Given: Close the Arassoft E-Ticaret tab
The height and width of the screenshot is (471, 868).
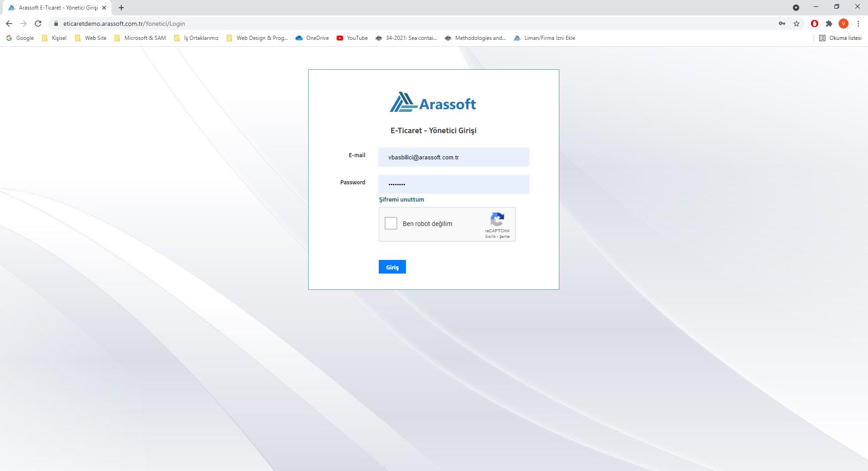Looking at the screenshot, I should click(104, 8).
